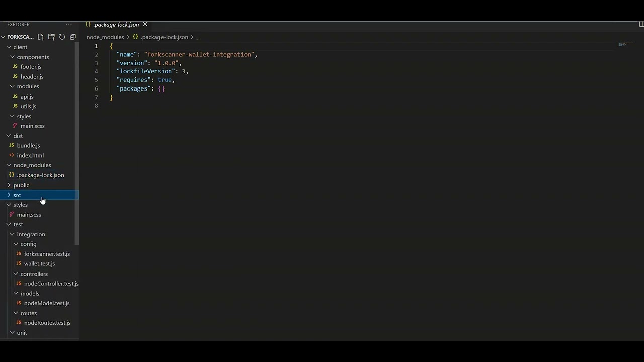Click the braces icon in the breadcrumb bar
The width and height of the screenshot is (644, 362).
135,37
